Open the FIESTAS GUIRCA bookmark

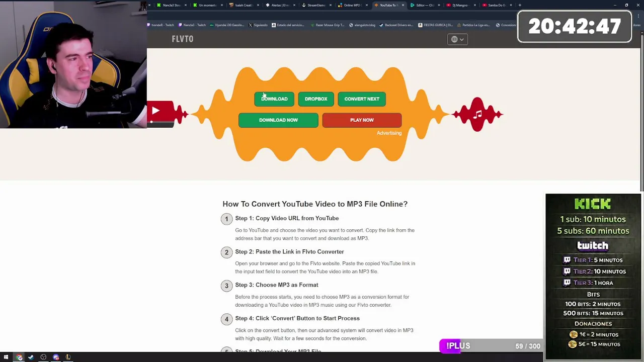click(436, 25)
